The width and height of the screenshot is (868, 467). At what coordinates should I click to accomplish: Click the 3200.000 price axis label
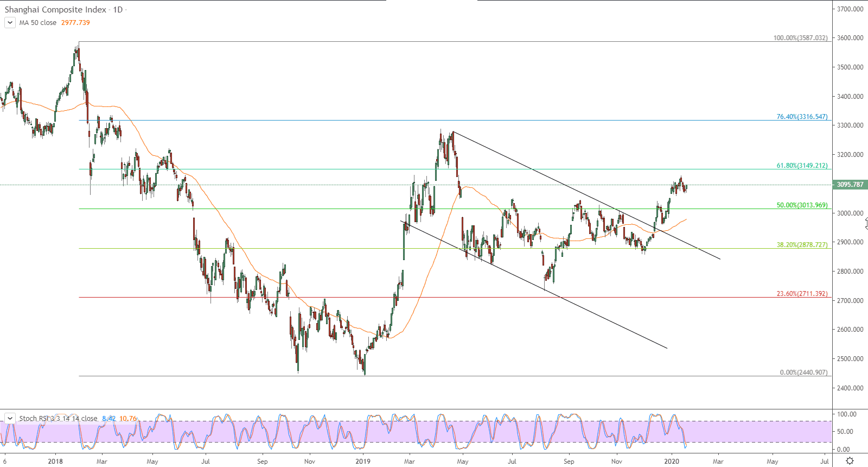[x=850, y=155]
